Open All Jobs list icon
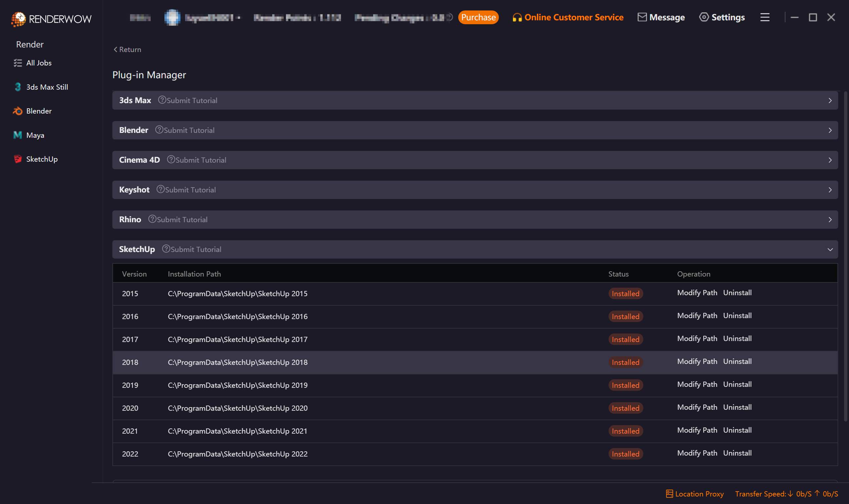Image resolution: width=849 pixels, height=504 pixels. (x=18, y=63)
